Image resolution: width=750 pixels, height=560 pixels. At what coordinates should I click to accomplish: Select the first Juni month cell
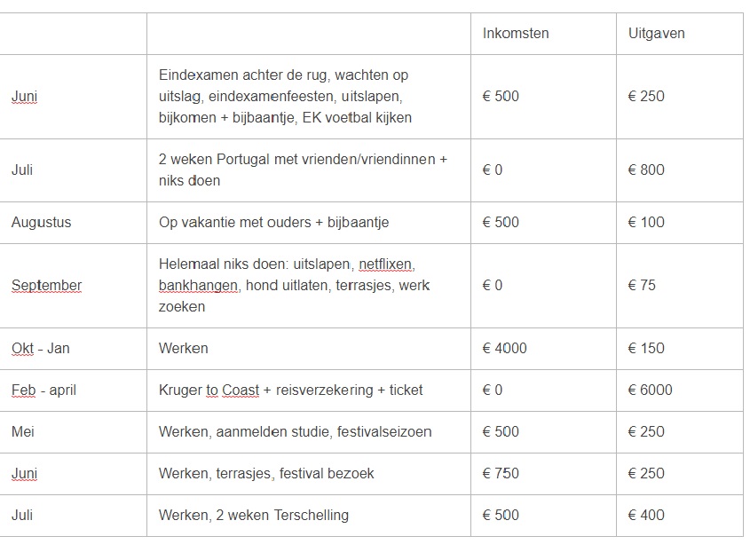point(25,97)
